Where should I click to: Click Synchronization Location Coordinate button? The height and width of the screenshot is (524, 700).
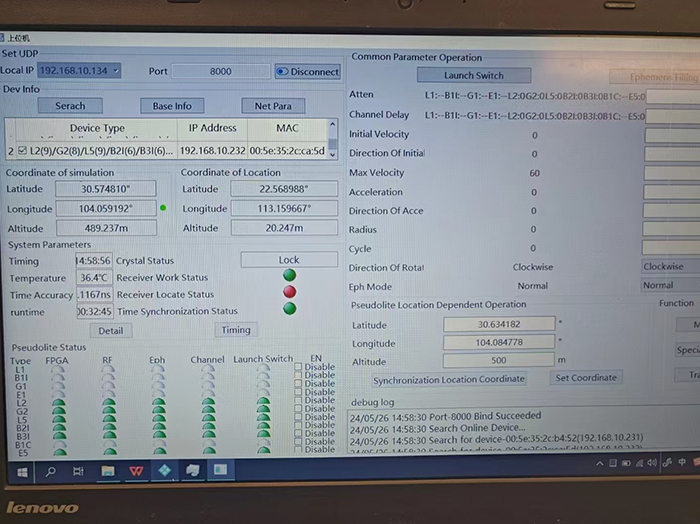(448, 379)
